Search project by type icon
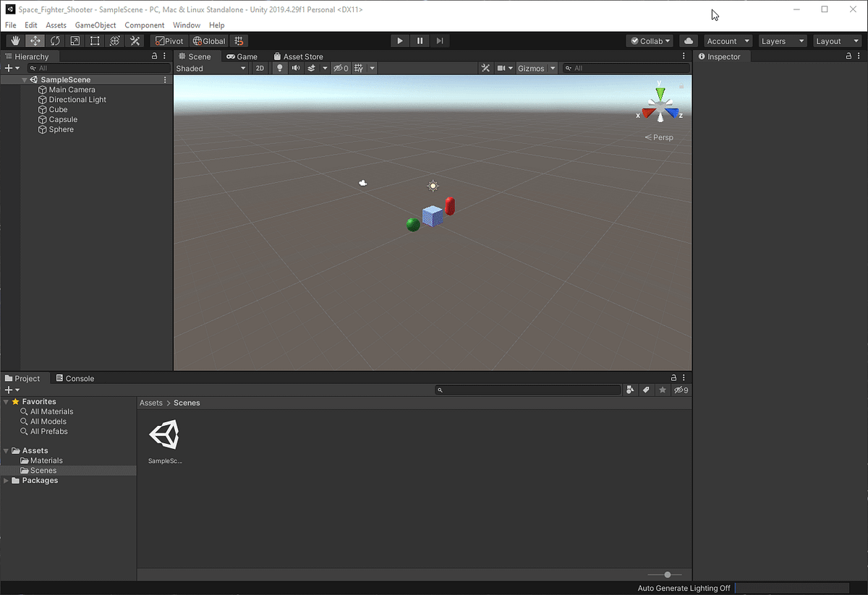868x595 pixels. tap(630, 390)
